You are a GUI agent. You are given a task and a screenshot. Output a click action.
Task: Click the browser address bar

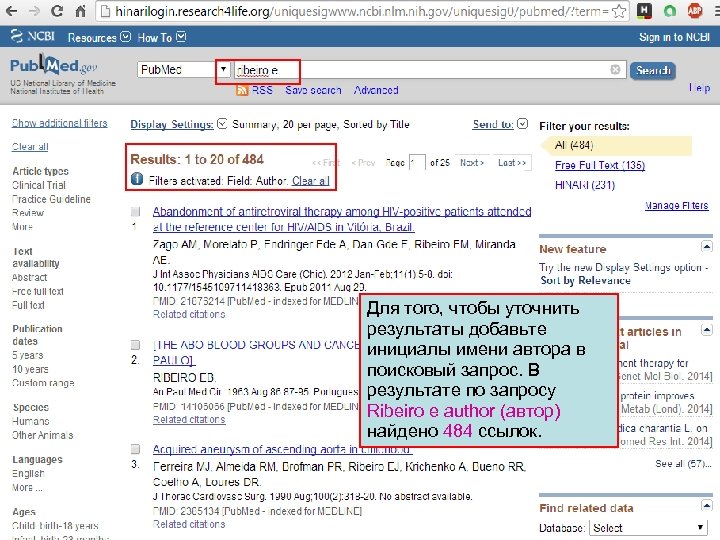[363, 11]
